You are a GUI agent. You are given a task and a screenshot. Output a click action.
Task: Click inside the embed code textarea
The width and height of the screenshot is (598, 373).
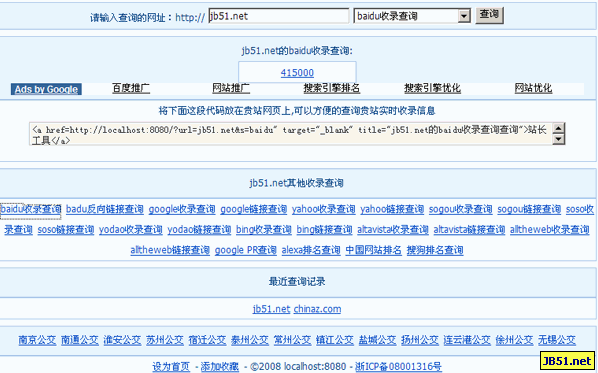(x=291, y=134)
